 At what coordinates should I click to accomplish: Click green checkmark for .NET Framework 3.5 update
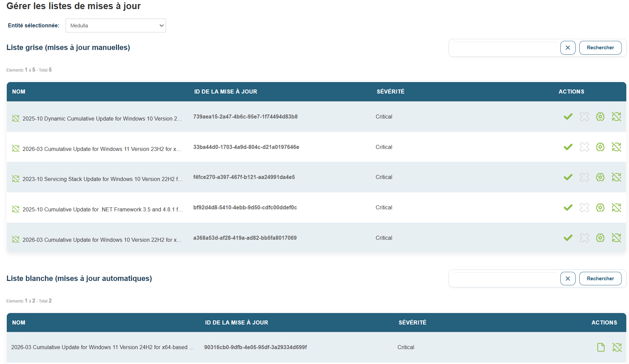pos(568,208)
